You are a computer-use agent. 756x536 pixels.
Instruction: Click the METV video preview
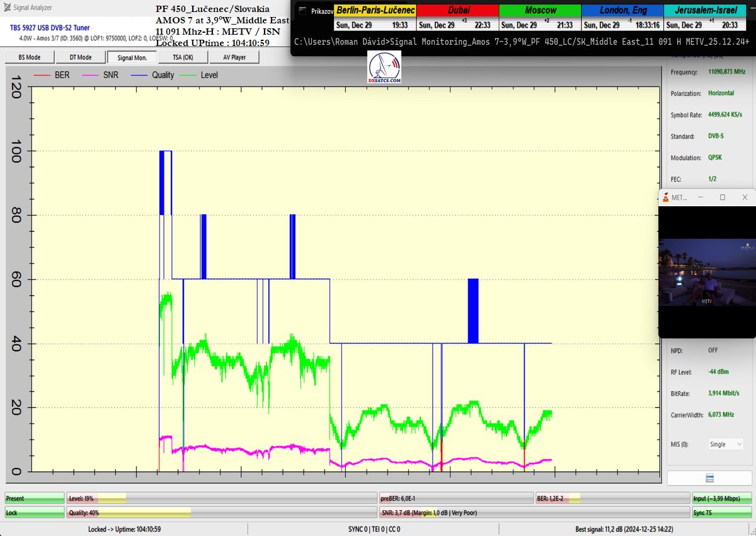click(x=706, y=271)
